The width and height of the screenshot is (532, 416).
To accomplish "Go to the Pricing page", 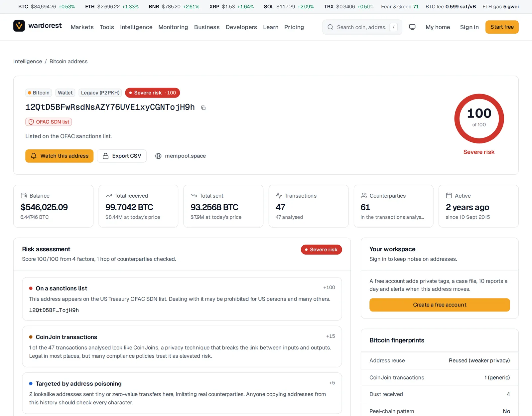I will coord(294,27).
